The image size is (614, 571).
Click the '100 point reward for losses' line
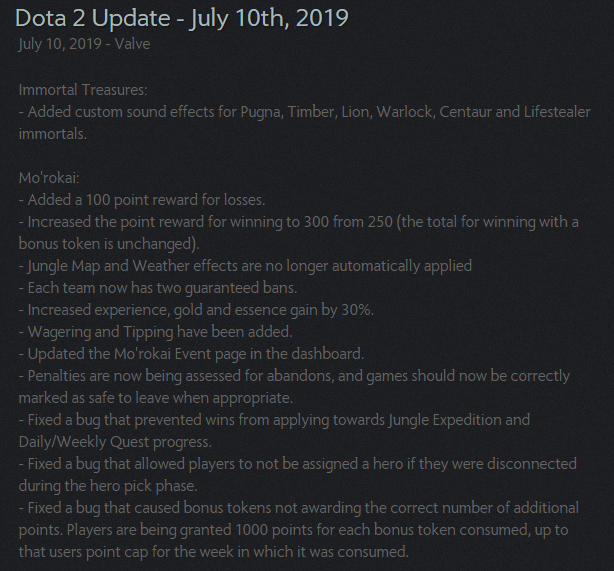click(142, 200)
